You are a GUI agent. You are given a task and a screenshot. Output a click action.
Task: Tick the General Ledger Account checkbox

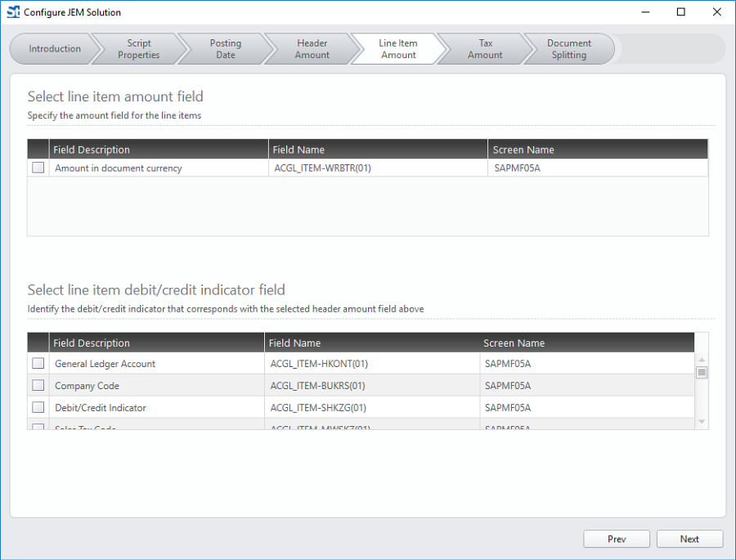pyautogui.click(x=38, y=363)
